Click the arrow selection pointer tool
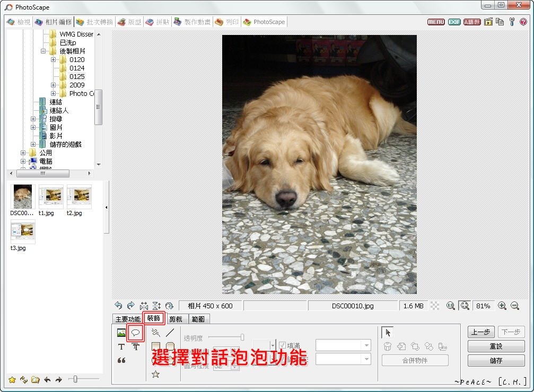The width and height of the screenshot is (534, 392). 388,333
